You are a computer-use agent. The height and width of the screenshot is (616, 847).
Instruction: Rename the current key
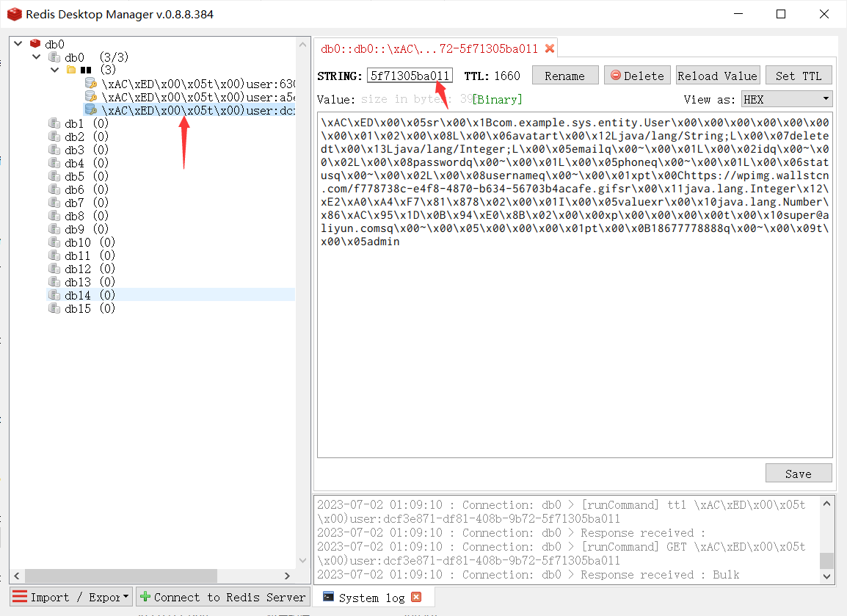click(x=565, y=76)
